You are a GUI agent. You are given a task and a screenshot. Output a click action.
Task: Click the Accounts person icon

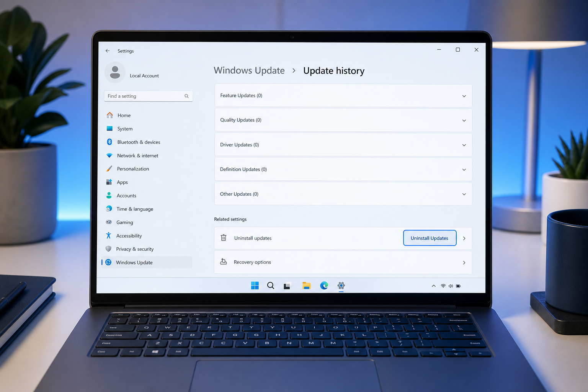109,196
